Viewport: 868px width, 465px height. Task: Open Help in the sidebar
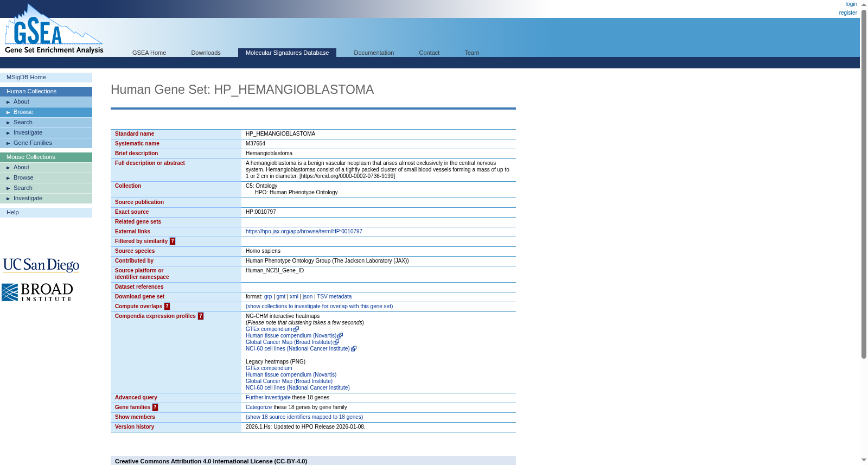pyautogui.click(x=46, y=213)
